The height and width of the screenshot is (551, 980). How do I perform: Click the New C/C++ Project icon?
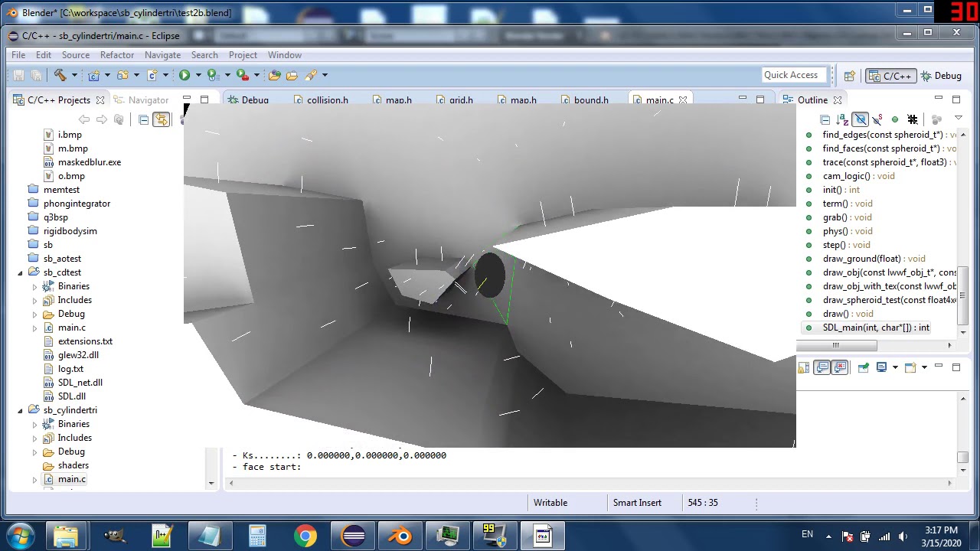pos(93,75)
